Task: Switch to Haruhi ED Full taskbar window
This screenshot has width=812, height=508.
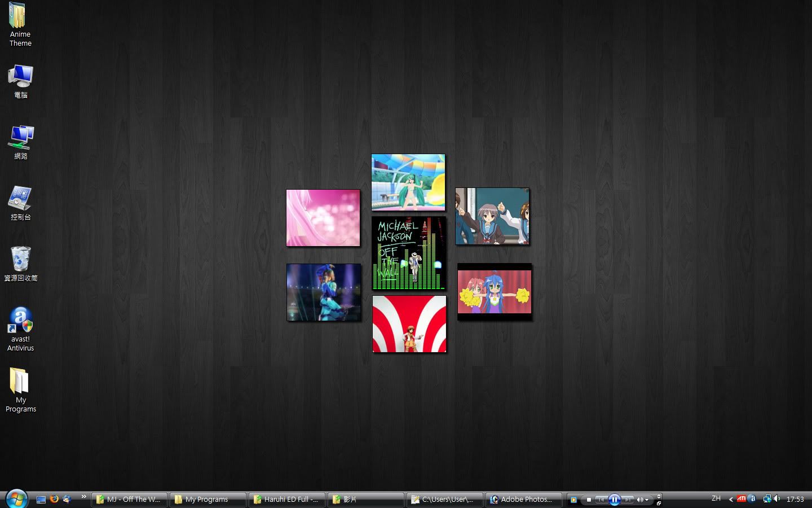Action: pos(287,499)
